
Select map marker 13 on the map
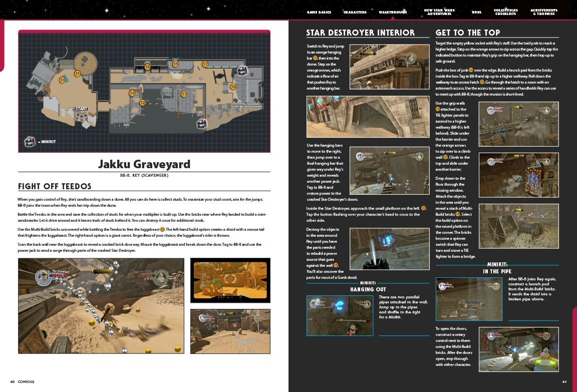click(184, 94)
